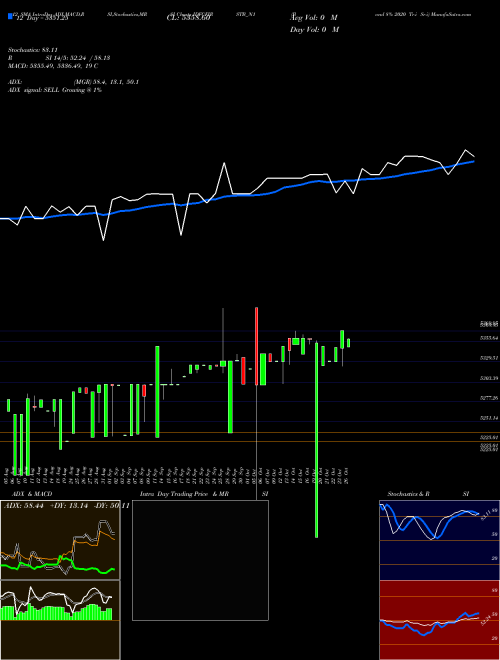Select the 12 Day SMA value text
This screenshot has height=660, width=500.
[43, 18]
